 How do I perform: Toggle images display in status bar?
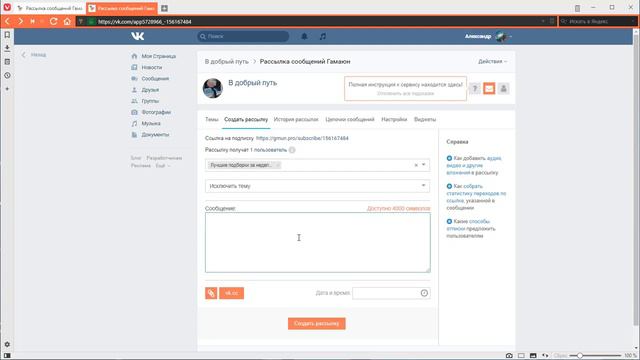(x=533, y=356)
